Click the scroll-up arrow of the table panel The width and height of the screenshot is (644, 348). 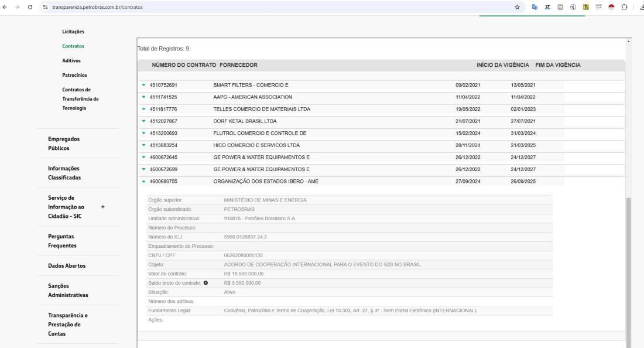[628, 42]
